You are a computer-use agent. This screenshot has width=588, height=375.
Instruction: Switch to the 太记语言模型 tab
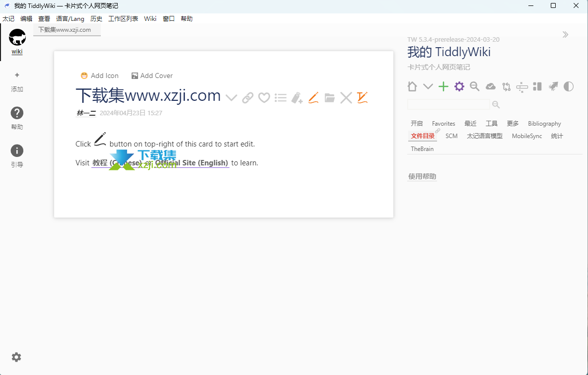coord(485,136)
